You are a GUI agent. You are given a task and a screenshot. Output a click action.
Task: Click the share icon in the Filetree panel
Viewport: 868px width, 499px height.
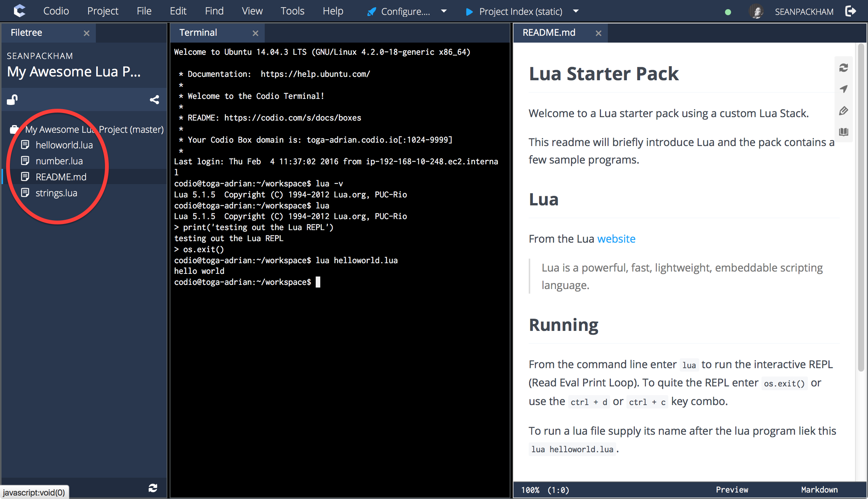154,99
